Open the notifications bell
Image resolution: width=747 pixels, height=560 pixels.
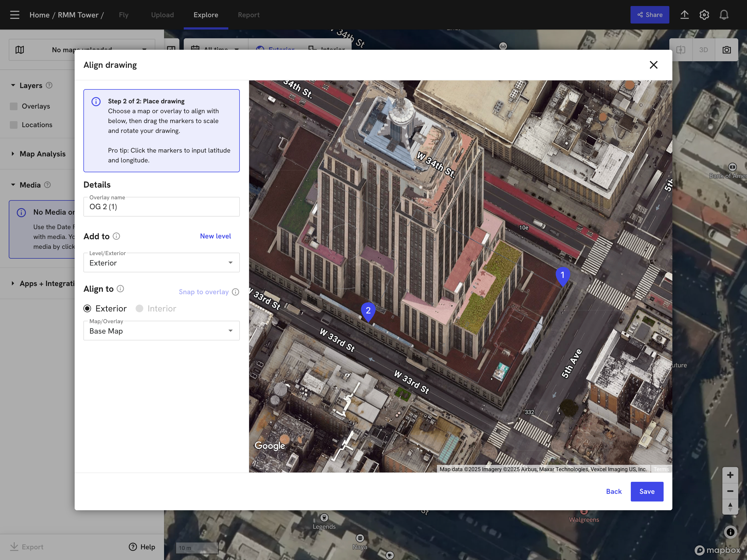click(724, 14)
